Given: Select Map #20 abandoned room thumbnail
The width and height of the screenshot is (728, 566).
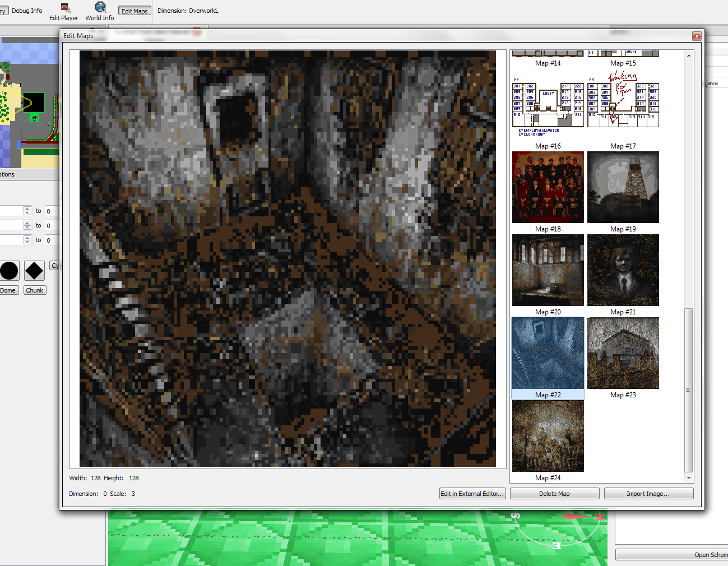Looking at the screenshot, I should (x=548, y=270).
